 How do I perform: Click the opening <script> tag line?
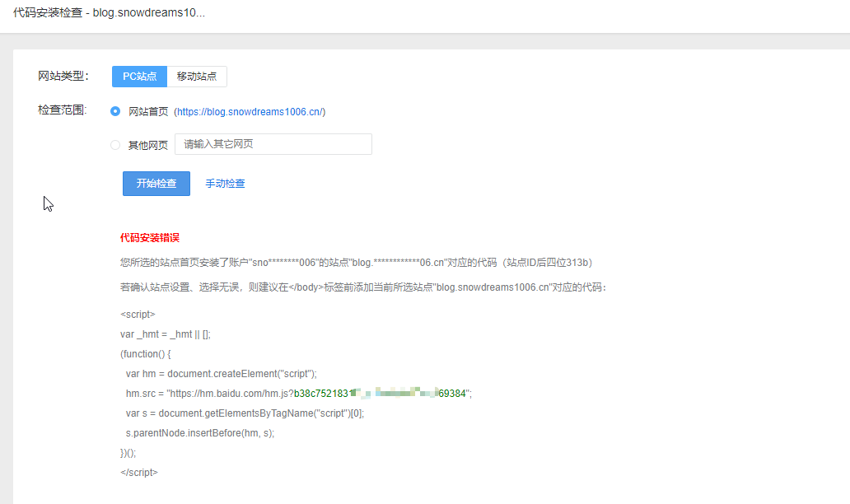click(138, 315)
